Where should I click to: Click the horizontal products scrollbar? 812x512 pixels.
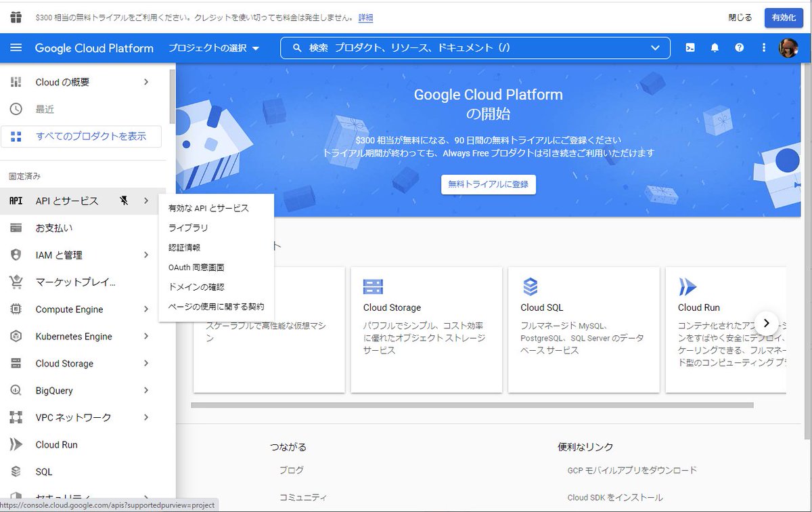pos(472,405)
